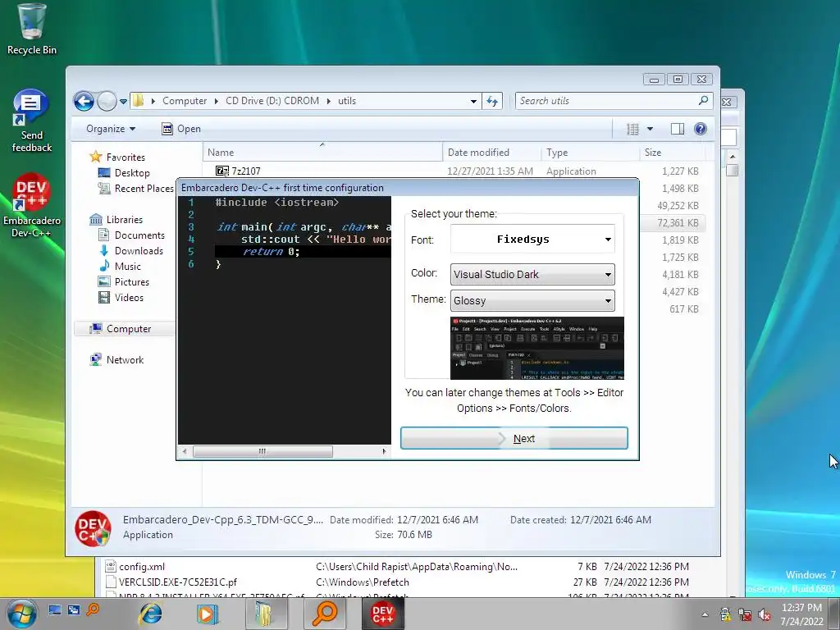Sort files by Name column
This screenshot has width=840, height=630.
[x=322, y=152]
